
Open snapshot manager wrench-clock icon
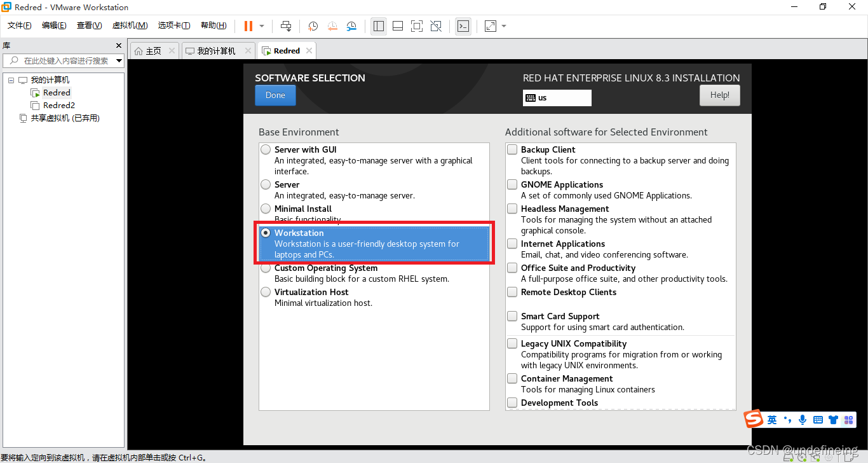coord(351,26)
